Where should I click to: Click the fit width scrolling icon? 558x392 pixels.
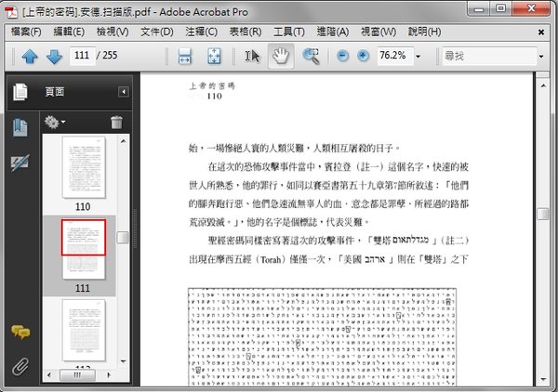tap(184, 56)
